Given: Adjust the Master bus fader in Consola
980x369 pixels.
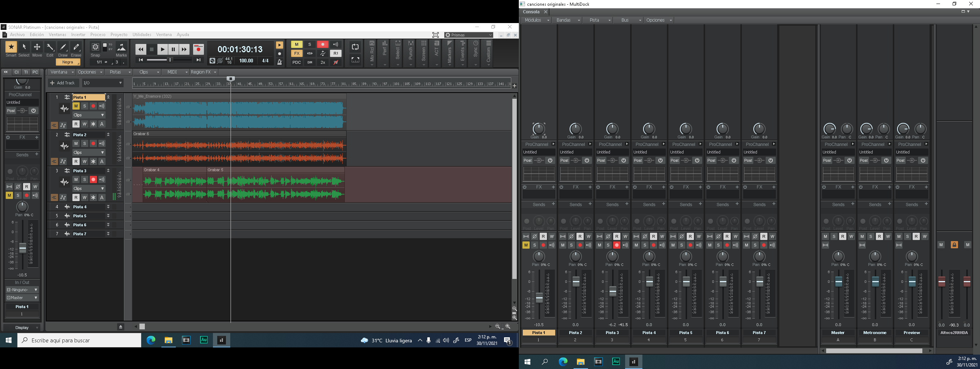Looking at the screenshot, I should pos(838,282).
